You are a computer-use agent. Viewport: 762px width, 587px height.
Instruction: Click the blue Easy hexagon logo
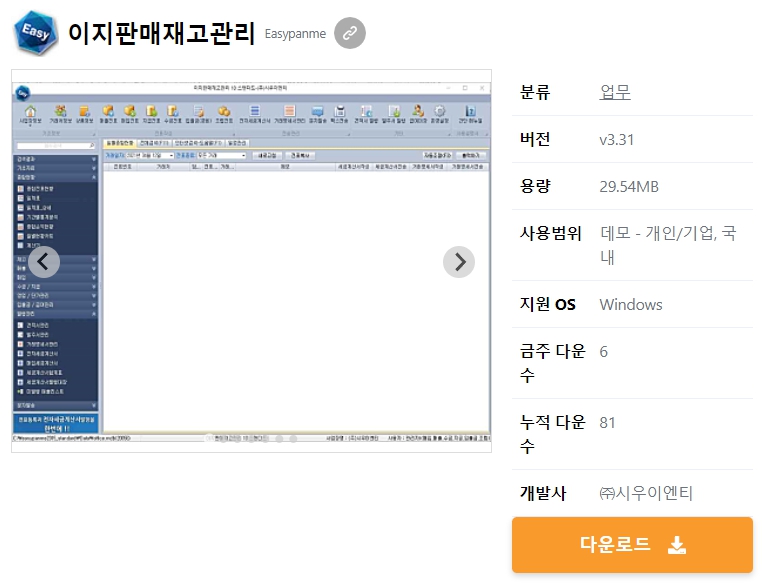tap(36, 33)
